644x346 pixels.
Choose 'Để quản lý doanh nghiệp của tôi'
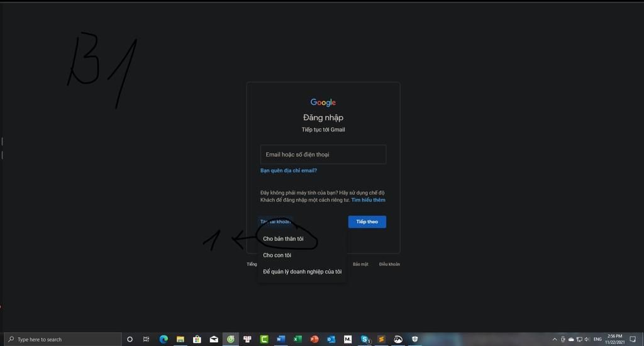[301, 272]
